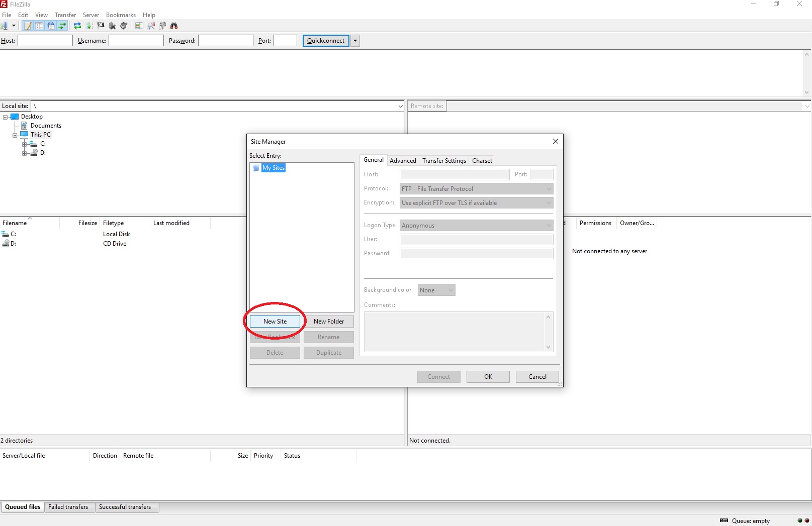The width and height of the screenshot is (812, 526).
Task: Click the cancel current operation flag icon
Action: point(101,26)
